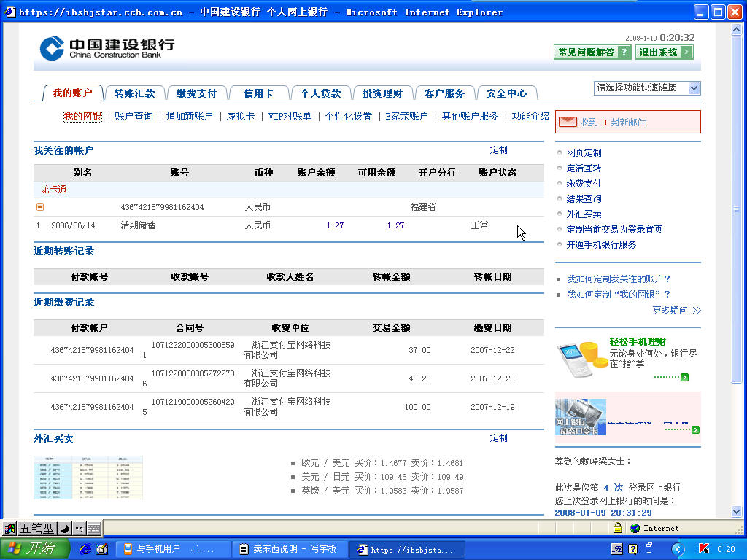Click 定制 link in 外汇买卖 section
Image resolution: width=747 pixels, height=560 pixels.
498,438
